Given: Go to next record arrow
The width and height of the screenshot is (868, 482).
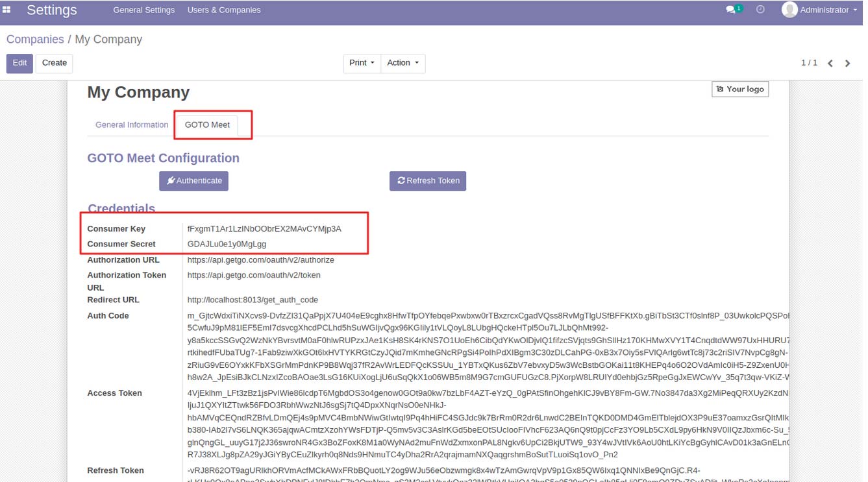Looking at the screenshot, I should (847, 64).
